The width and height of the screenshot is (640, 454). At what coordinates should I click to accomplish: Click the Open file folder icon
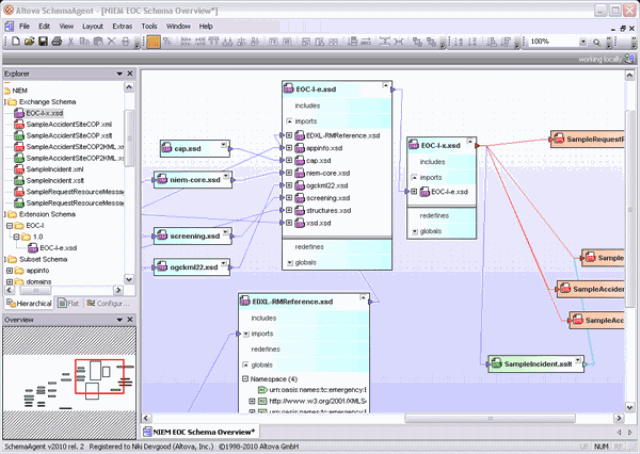tap(29, 41)
